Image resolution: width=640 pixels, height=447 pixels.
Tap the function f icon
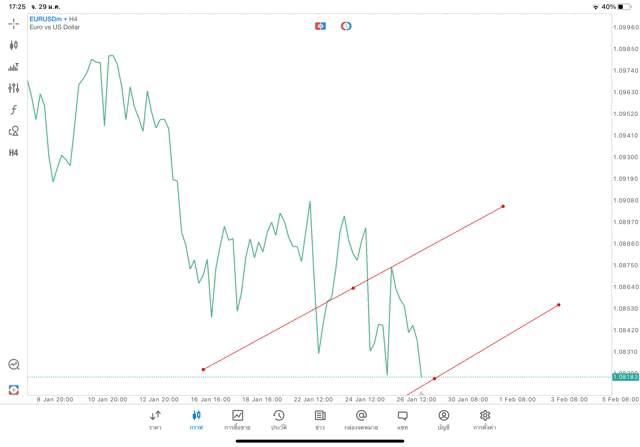pos(14,110)
